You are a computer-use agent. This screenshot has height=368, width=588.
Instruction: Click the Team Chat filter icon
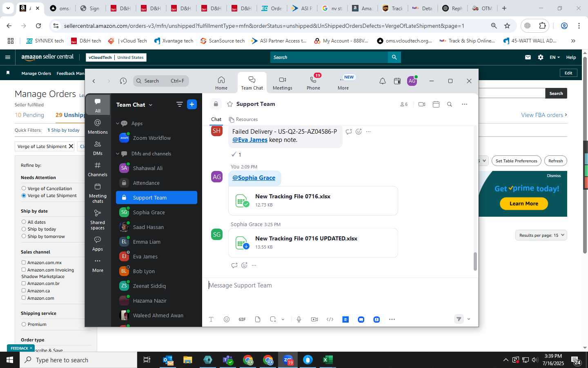coord(179,104)
